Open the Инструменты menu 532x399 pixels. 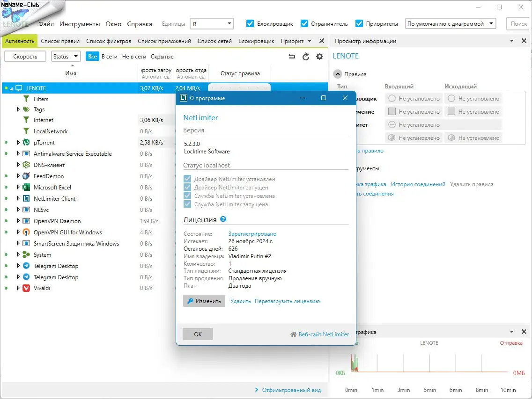tap(80, 24)
